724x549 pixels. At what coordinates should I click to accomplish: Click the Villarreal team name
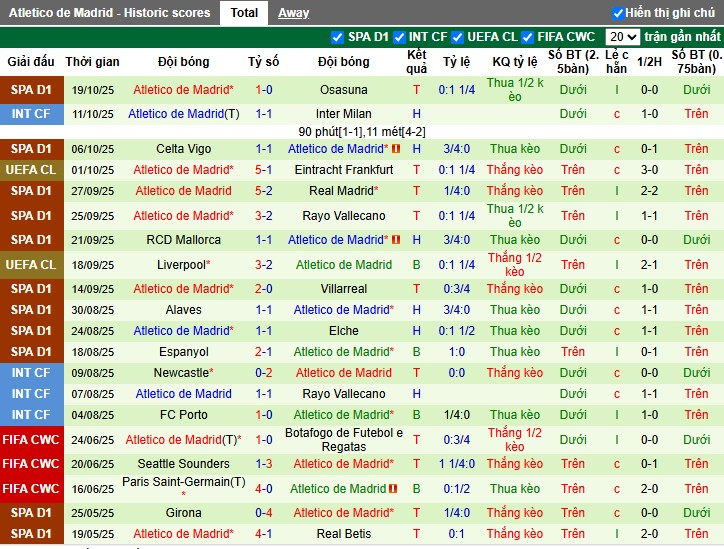(x=344, y=289)
